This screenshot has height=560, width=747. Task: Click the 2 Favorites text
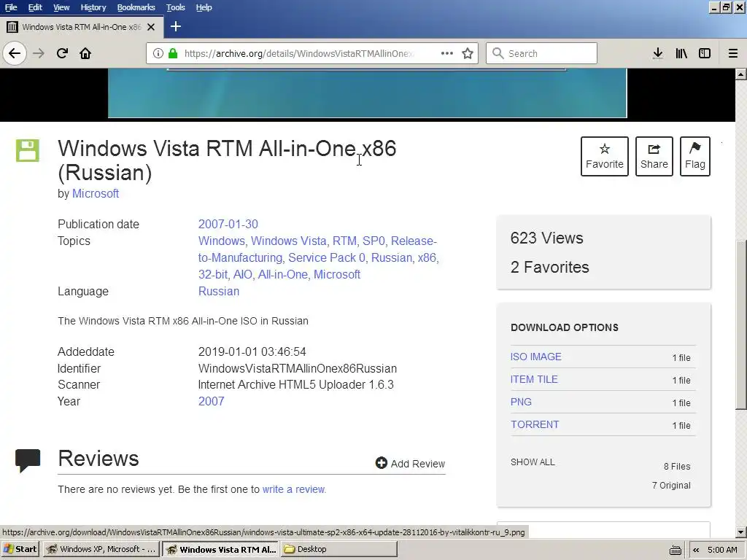click(550, 267)
